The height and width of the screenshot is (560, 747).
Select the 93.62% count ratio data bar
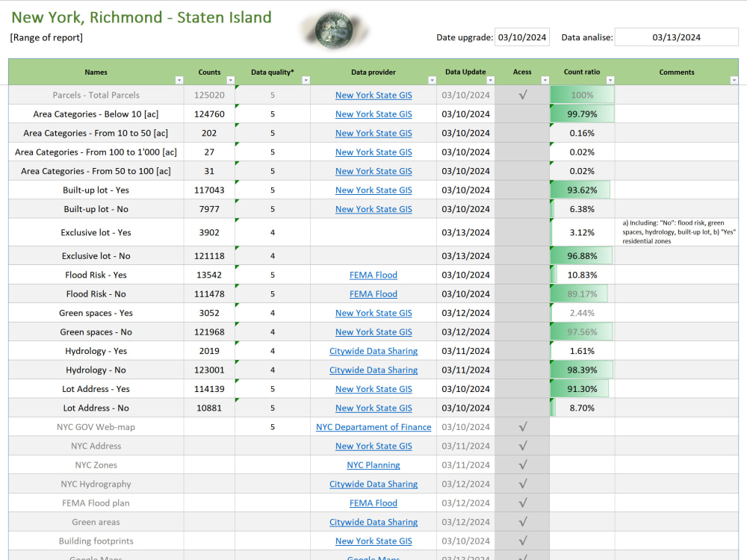pos(582,190)
